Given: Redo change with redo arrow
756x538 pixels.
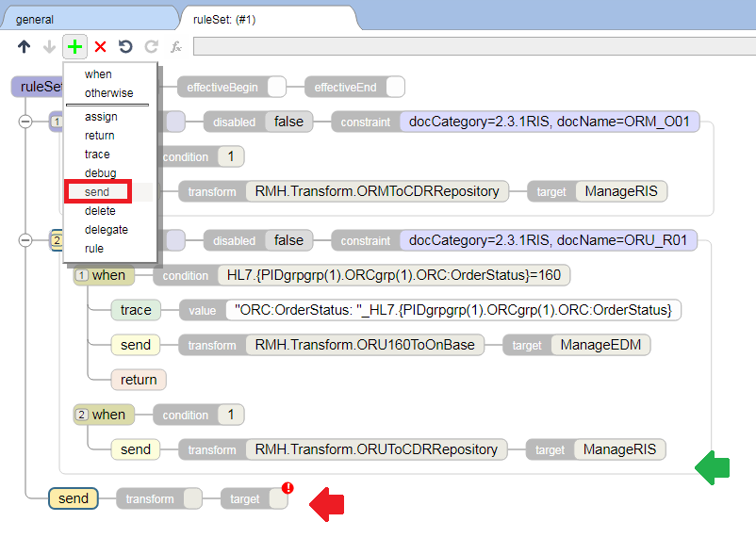Looking at the screenshot, I should [152, 47].
